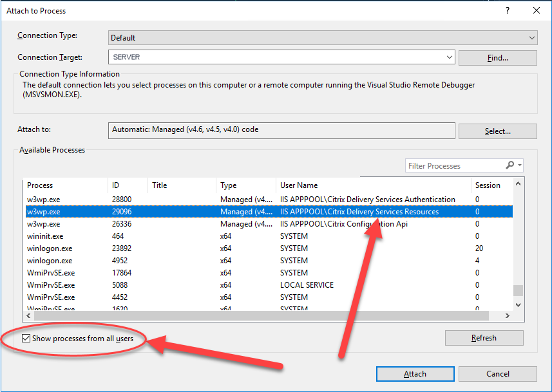Click the Select... button for code type

(497, 131)
